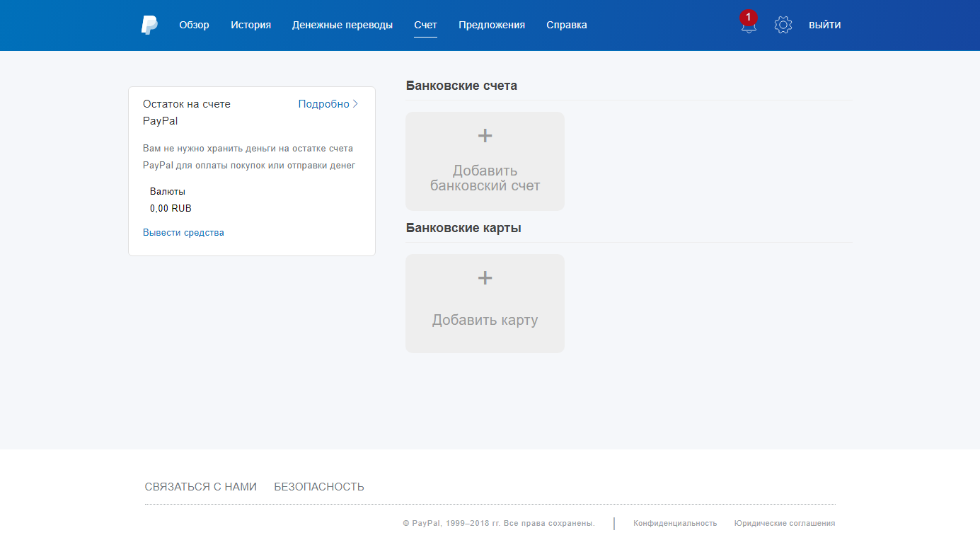Open the Предложения section
Viewport: 980px width, 540px height.
pyautogui.click(x=492, y=24)
